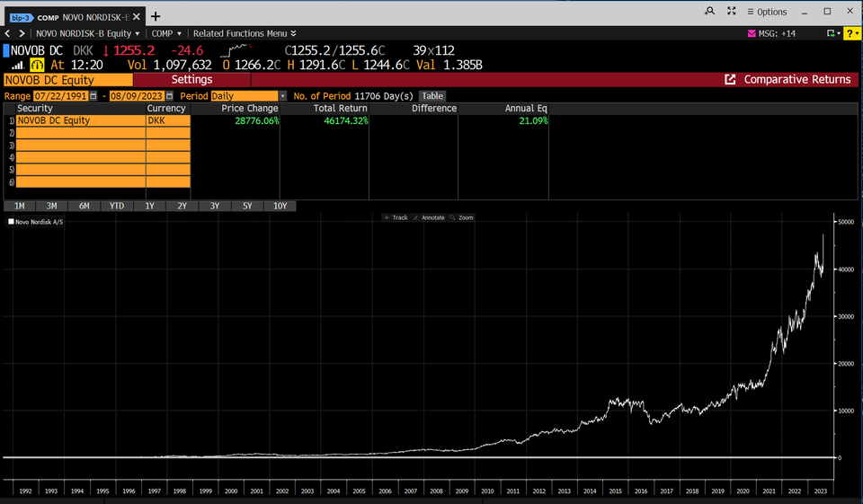The height and width of the screenshot is (504, 863).
Task: Click the Table button
Action: tap(432, 96)
